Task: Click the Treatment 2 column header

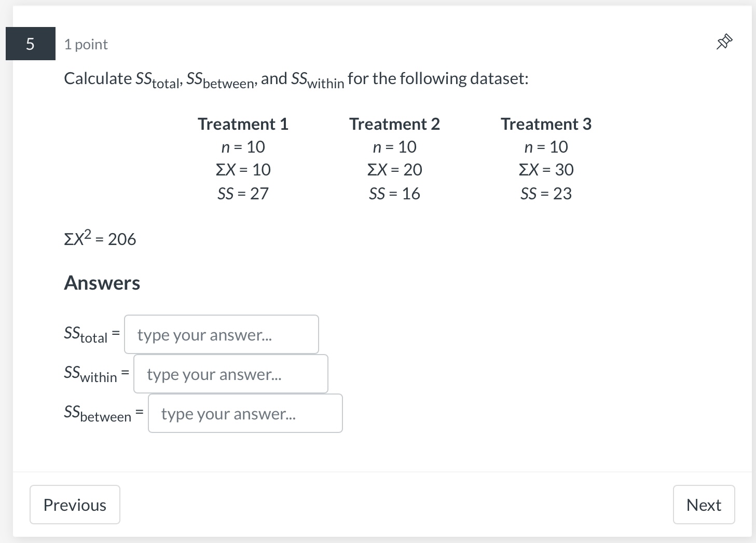Action: [394, 124]
